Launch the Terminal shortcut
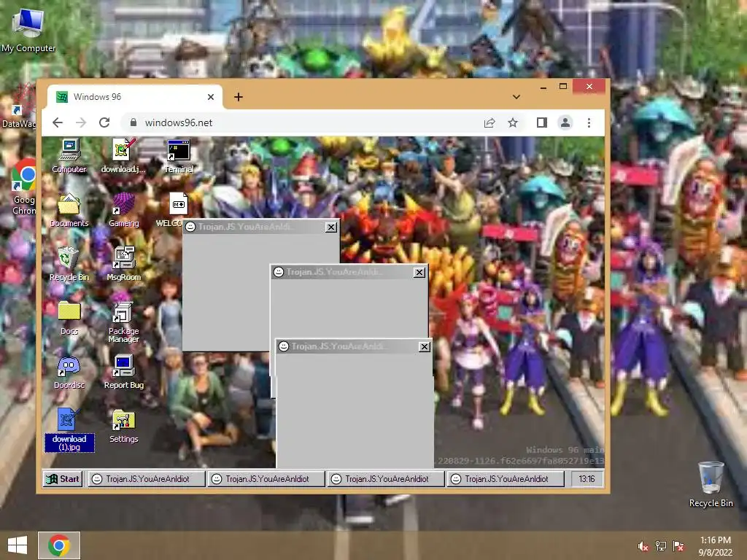The image size is (747, 560). (x=179, y=156)
